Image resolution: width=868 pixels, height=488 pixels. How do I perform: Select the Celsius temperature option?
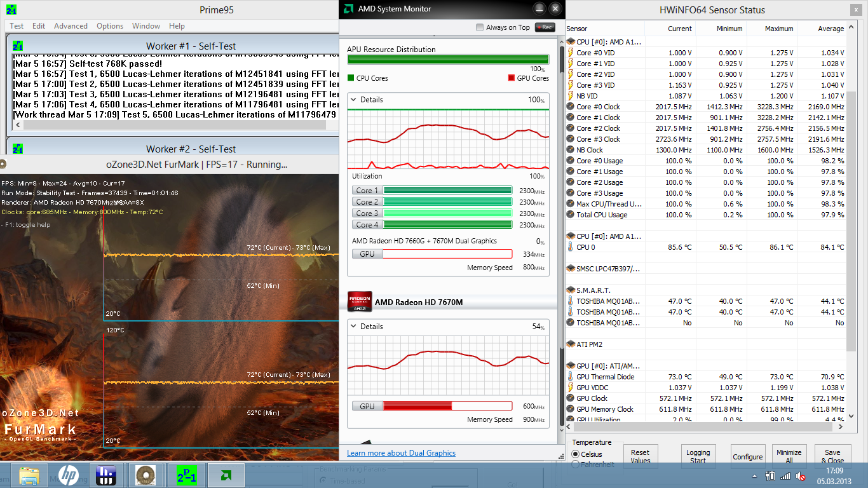coord(576,454)
